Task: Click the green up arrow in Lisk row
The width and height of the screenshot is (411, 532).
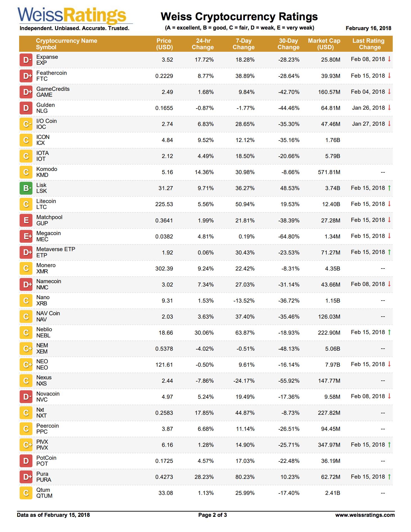Action: click(x=389, y=188)
